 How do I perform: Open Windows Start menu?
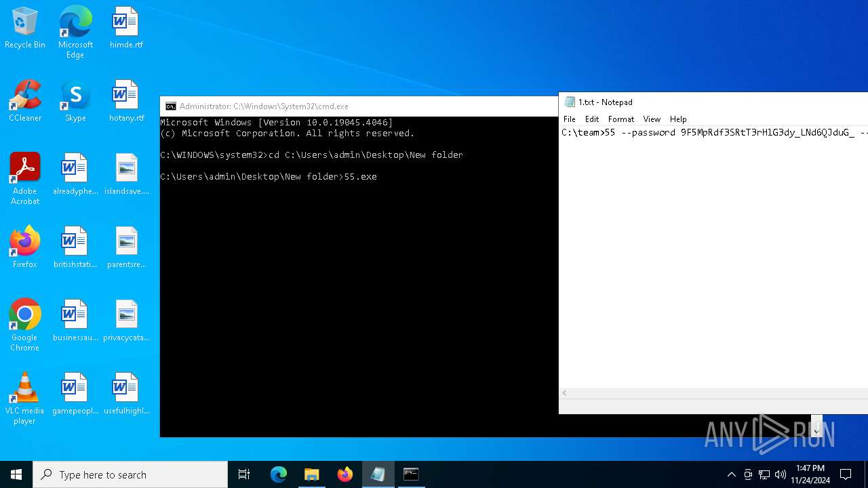coord(16,474)
